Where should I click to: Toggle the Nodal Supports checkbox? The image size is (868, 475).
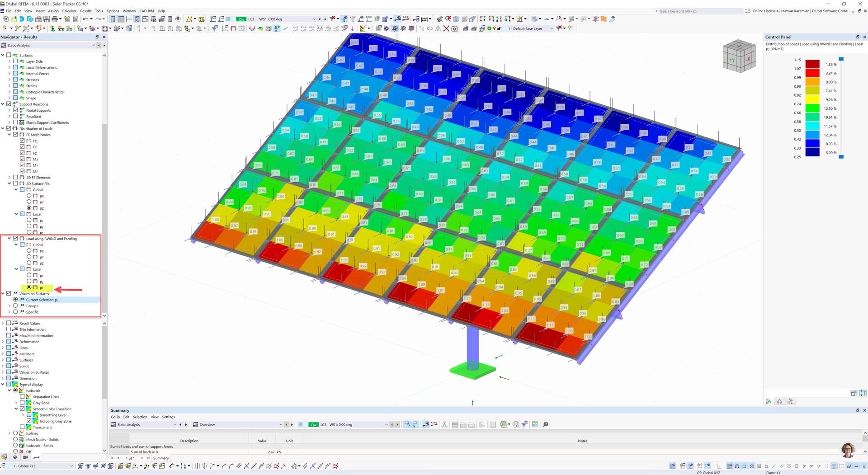click(15, 110)
